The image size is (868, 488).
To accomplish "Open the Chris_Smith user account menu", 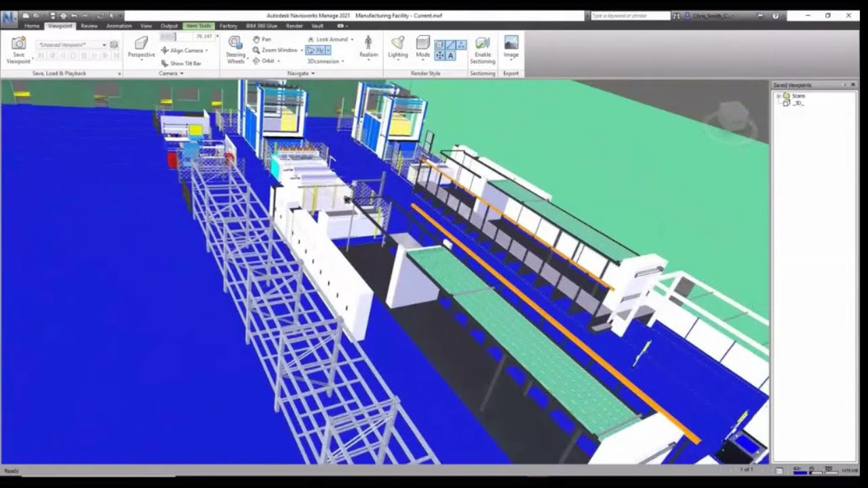I will pos(713,15).
